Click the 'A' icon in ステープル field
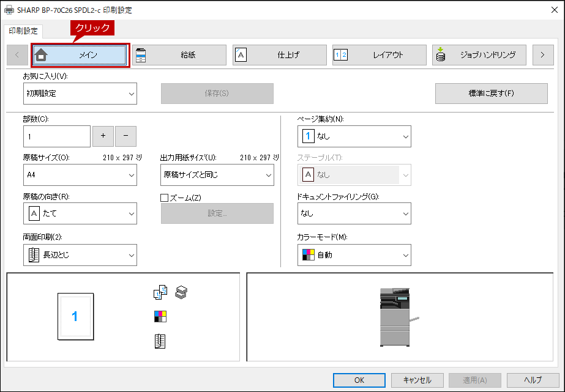This screenshot has width=565, height=392. point(308,175)
